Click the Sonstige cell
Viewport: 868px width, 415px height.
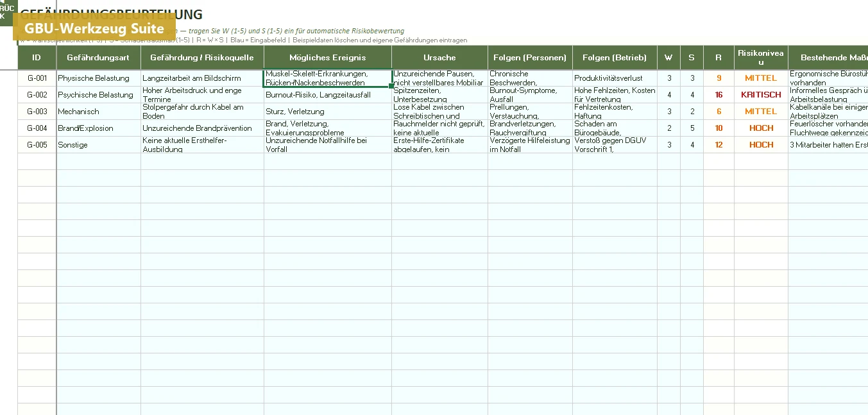98,145
